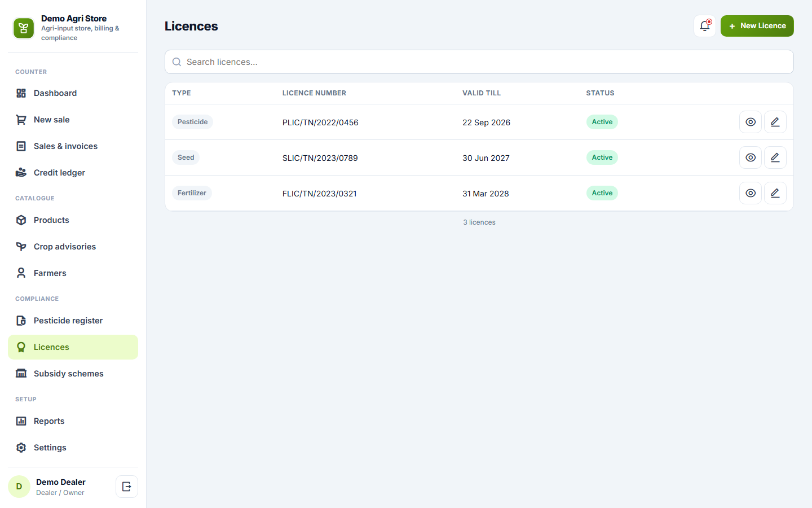Open the Credit ledger
The image size is (812, 508).
(73, 173)
